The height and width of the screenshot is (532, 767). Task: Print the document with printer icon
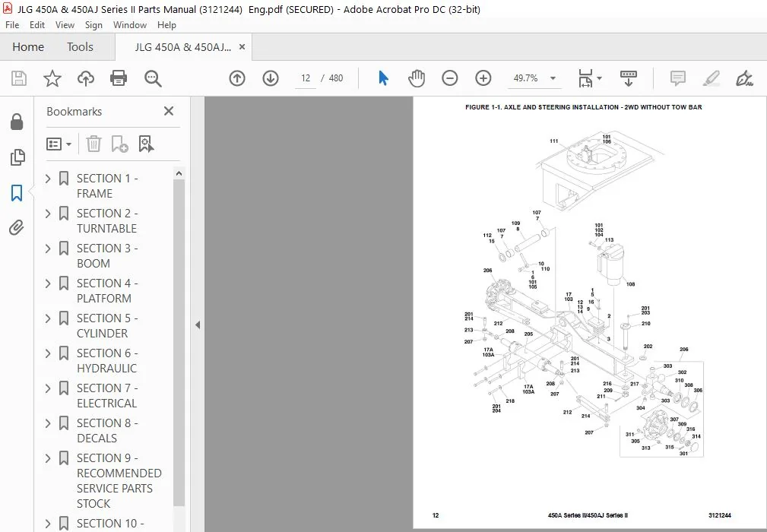tap(119, 78)
